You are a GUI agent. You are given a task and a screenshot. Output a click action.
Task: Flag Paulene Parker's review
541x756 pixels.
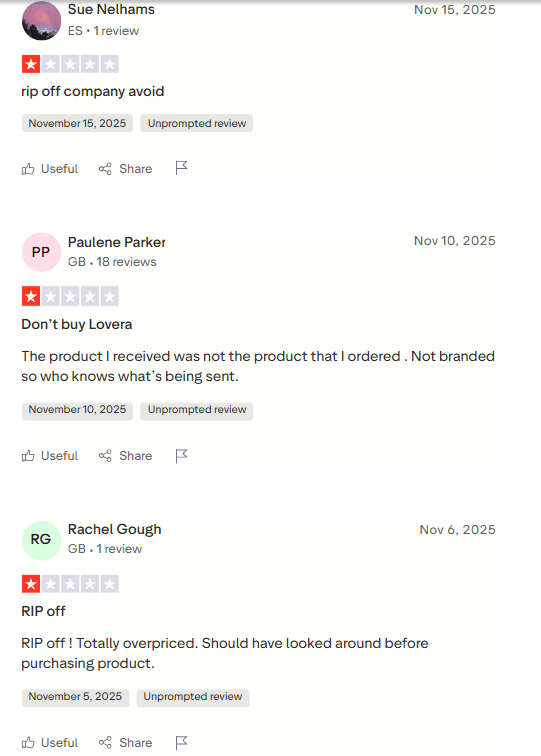click(x=181, y=456)
